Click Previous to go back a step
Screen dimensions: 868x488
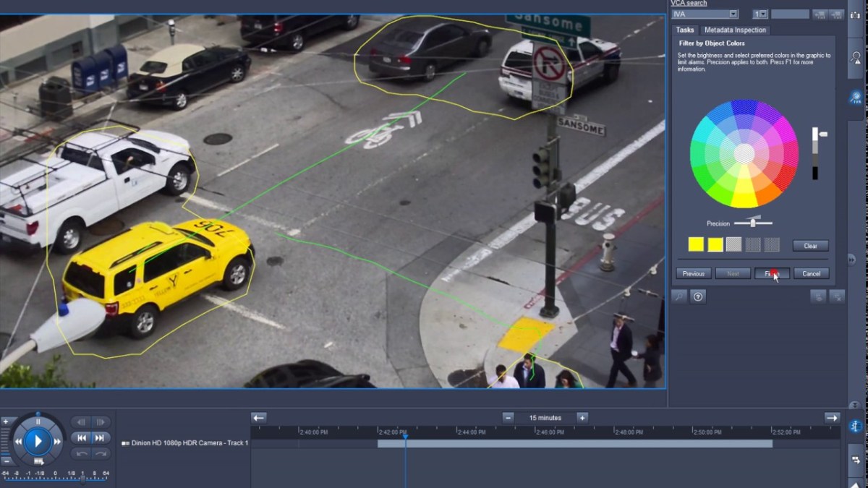[694, 273]
